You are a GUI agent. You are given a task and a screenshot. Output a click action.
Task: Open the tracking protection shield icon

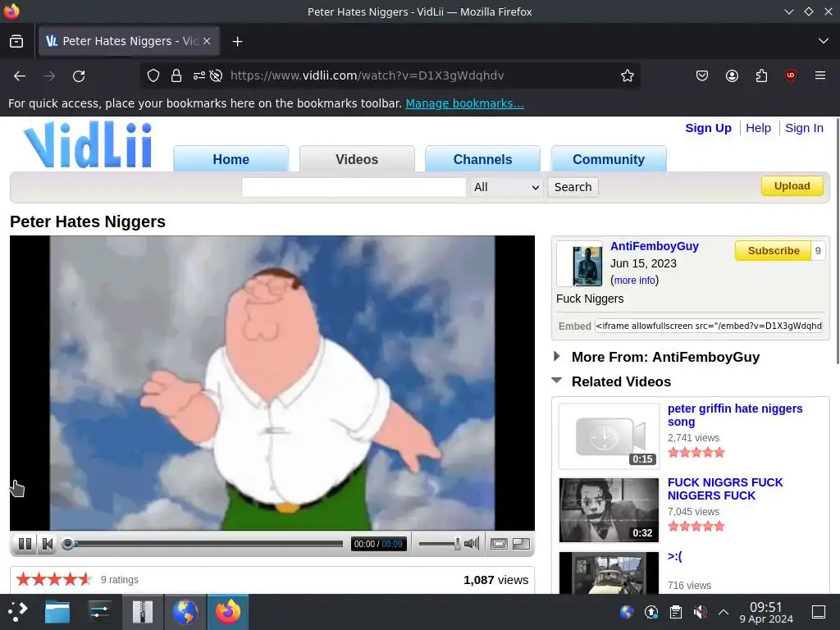point(153,76)
